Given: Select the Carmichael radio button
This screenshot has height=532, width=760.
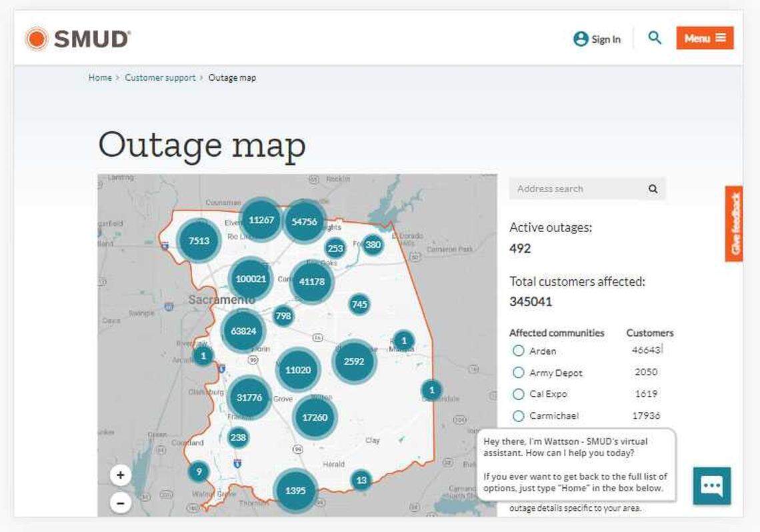Looking at the screenshot, I should click(519, 415).
